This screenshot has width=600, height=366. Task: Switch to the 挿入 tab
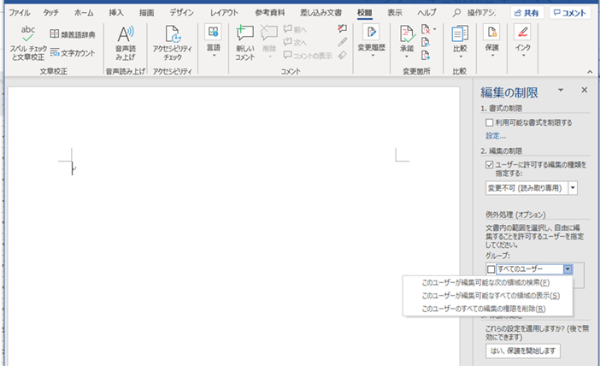(116, 13)
